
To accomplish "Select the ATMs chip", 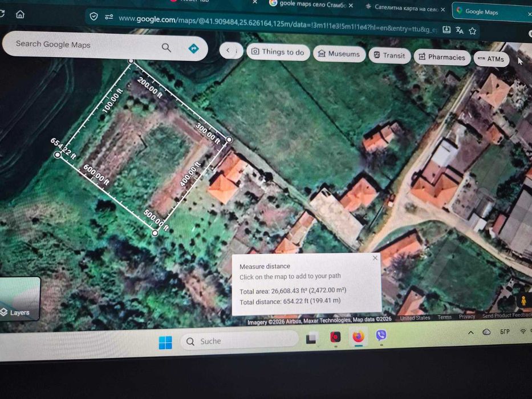I will (491, 59).
